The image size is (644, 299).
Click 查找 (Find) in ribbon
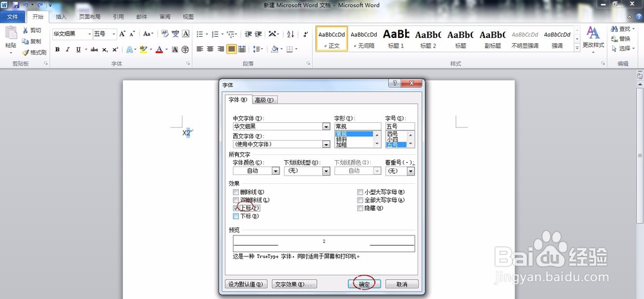pyautogui.click(x=621, y=29)
